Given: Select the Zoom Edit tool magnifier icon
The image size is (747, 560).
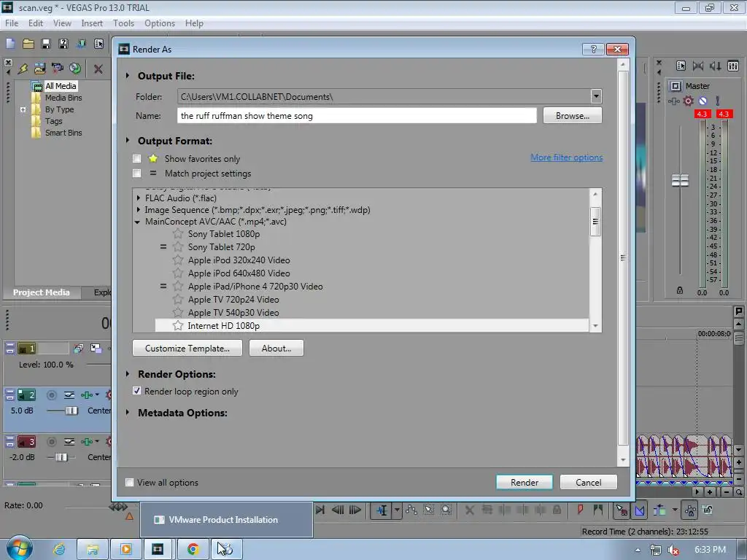Looking at the screenshot, I should [x=446, y=510].
